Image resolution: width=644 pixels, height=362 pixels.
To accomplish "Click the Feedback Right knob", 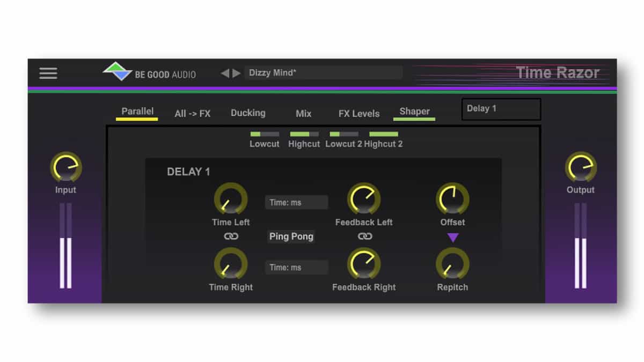I will click(x=364, y=264).
